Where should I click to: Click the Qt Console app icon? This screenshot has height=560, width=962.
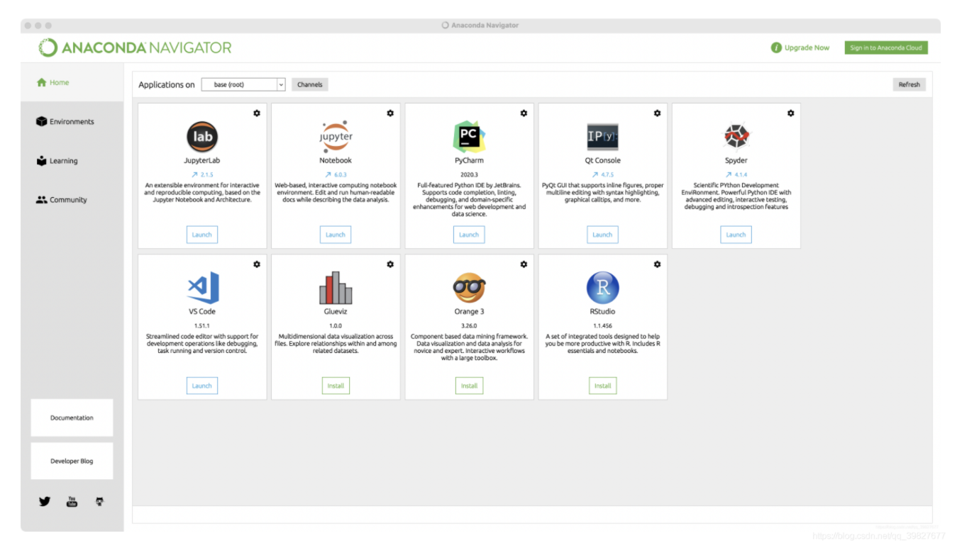tap(602, 137)
